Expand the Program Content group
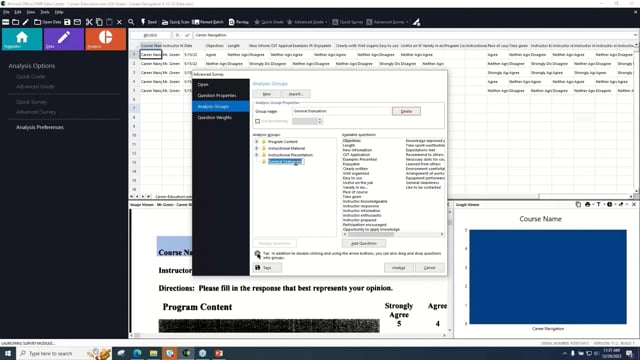640x360 pixels. 257,142
